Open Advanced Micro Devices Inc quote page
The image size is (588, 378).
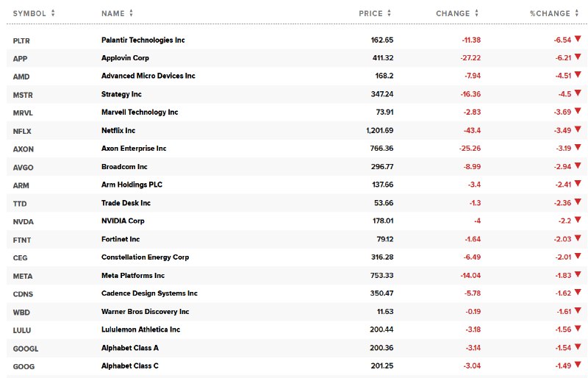click(x=148, y=76)
